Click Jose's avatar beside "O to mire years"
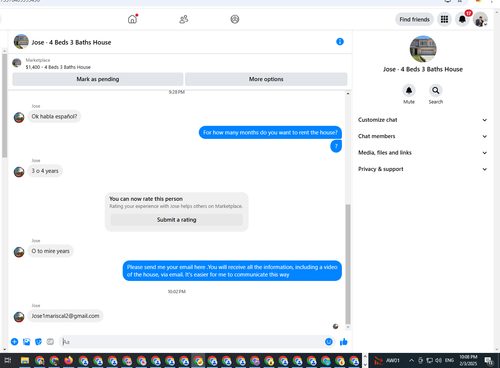This screenshot has height=368, width=500. [19, 252]
